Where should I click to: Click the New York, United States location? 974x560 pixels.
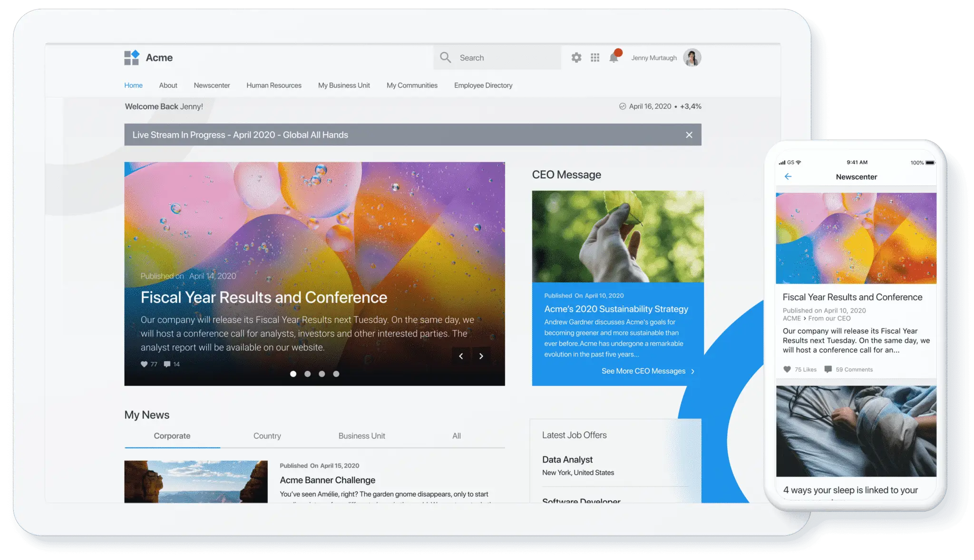coord(578,473)
